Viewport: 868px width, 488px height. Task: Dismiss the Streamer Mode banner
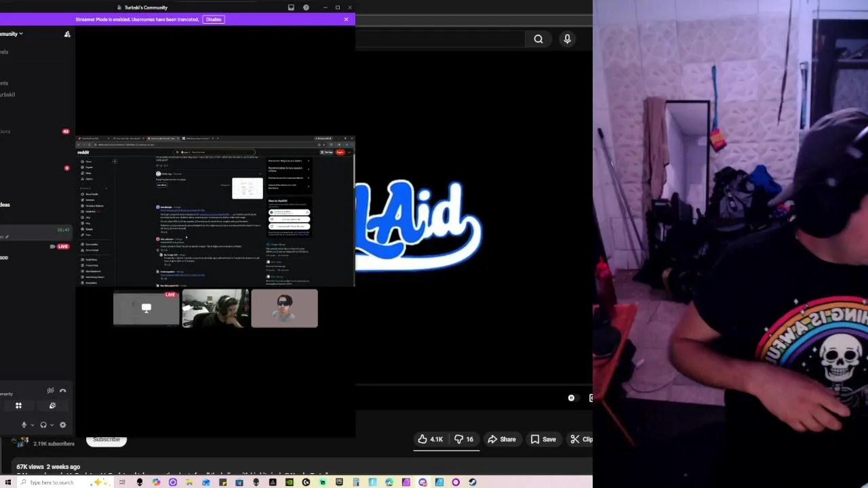pyautogui.click(x=346, y=20)
